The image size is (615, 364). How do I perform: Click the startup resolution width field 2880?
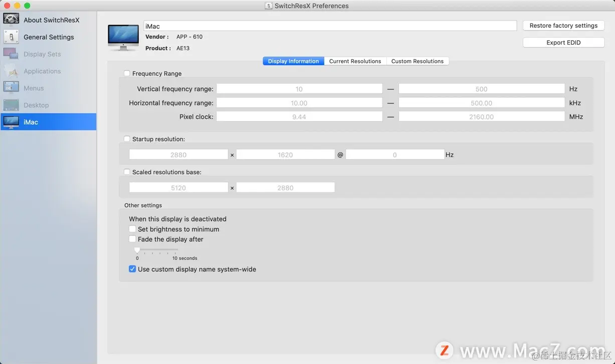178,155
